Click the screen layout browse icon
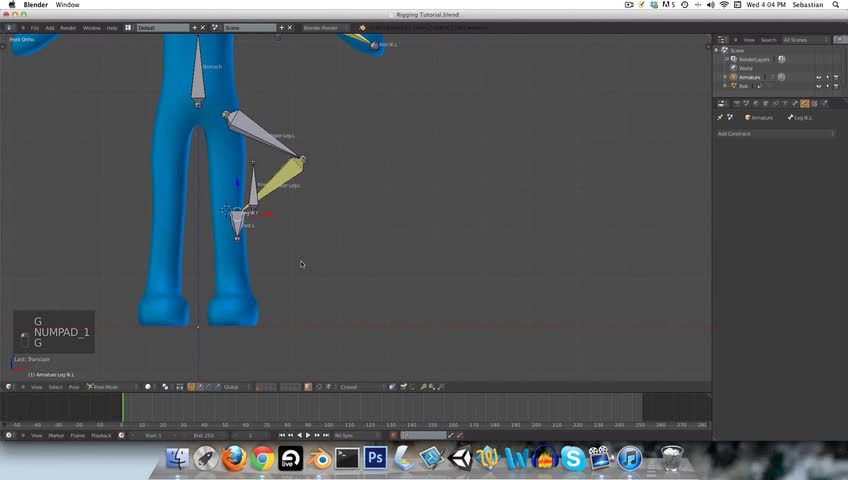The width and height of the screenshot is (848, 480). point(128,28)
